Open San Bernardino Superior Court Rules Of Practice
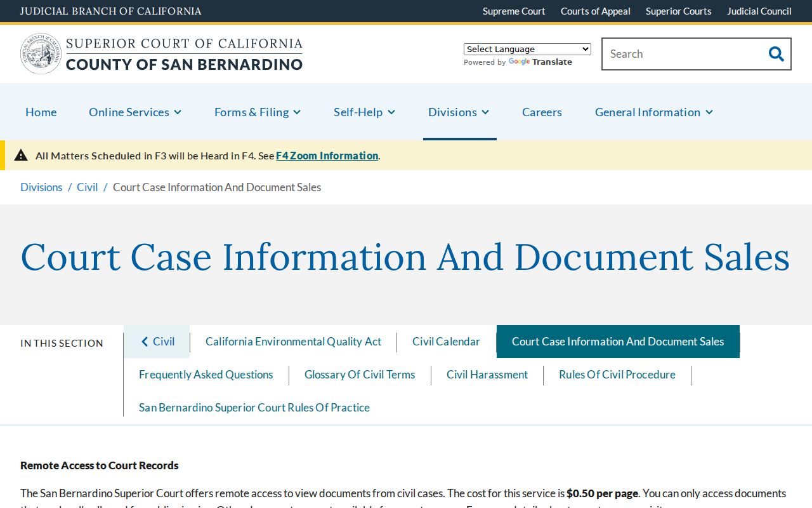812x508 pixels. coord(254,408)
